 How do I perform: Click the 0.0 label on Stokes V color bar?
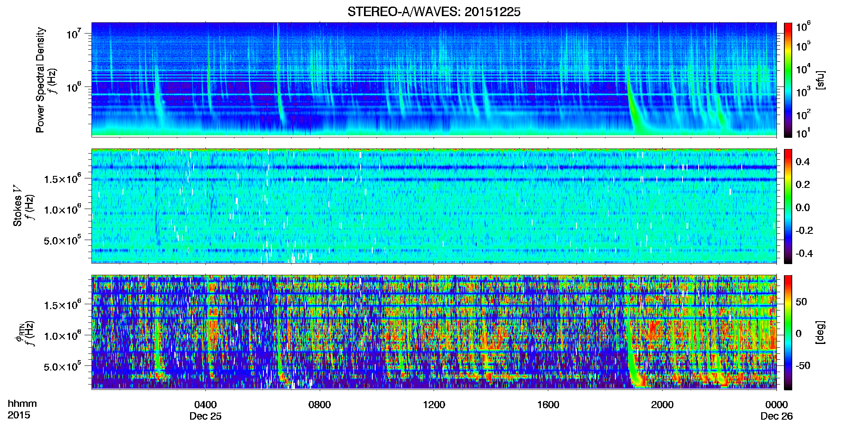tap(803, 208)
